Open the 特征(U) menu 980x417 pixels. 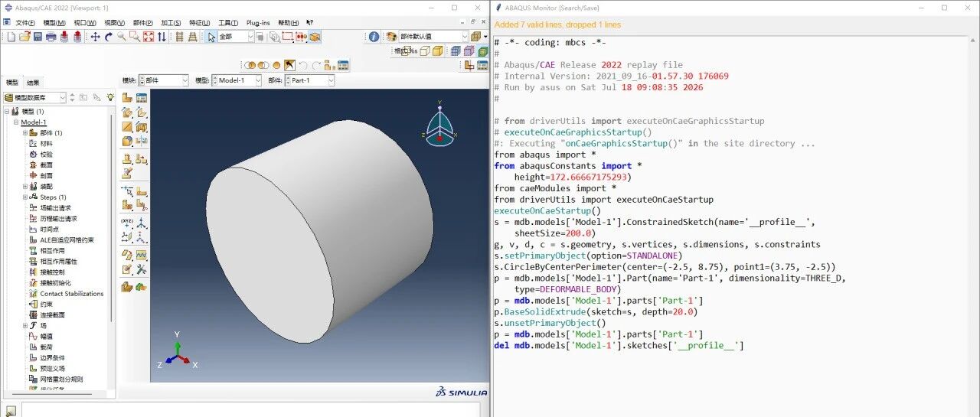pos(200,23)
